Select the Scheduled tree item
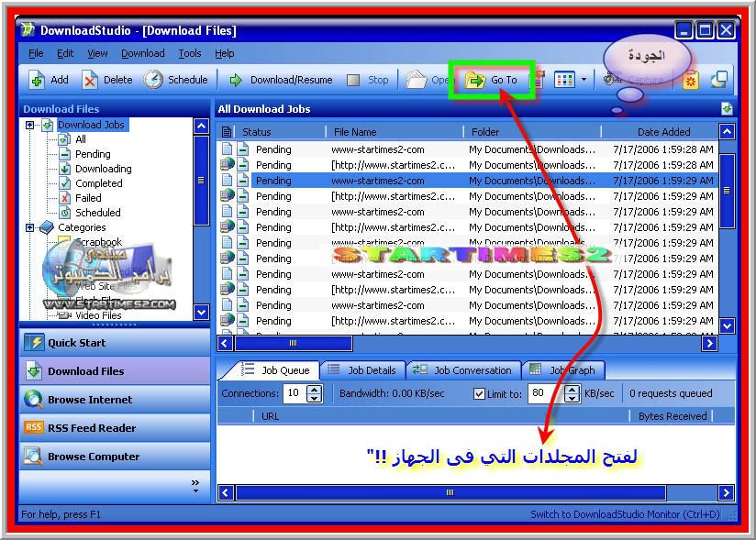 coord(98,213)
